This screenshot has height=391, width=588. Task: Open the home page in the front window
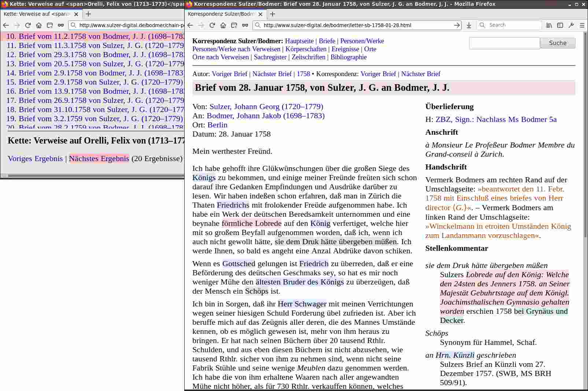(223, 25)
